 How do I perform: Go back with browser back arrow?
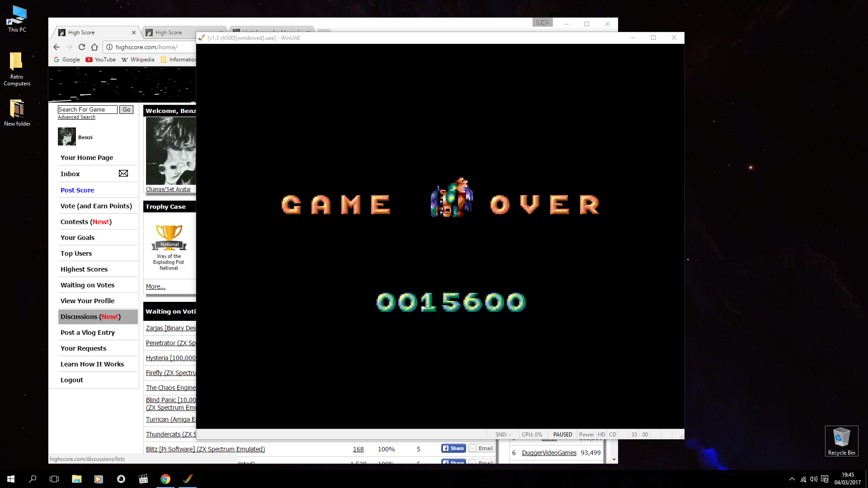point(57,47)
